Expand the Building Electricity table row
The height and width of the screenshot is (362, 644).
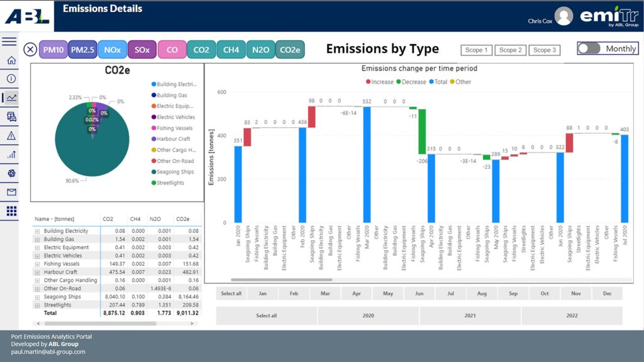click(x=37, y=231)
